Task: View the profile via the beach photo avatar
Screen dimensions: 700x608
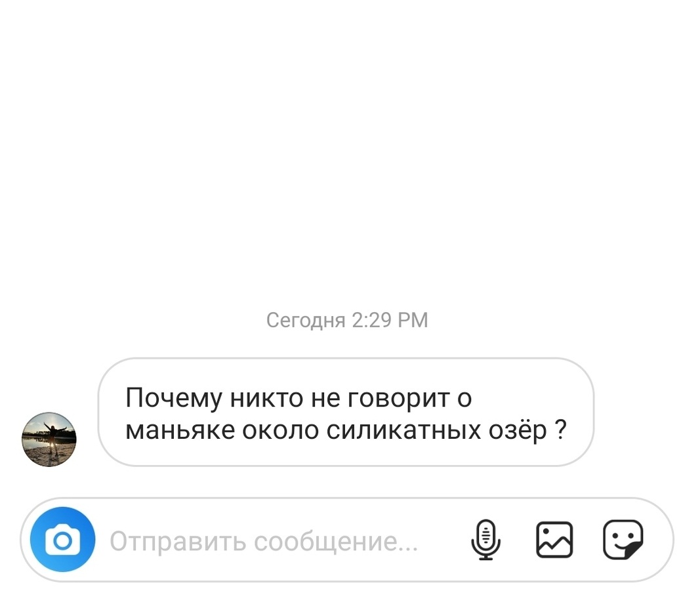Action: point(49,439)
